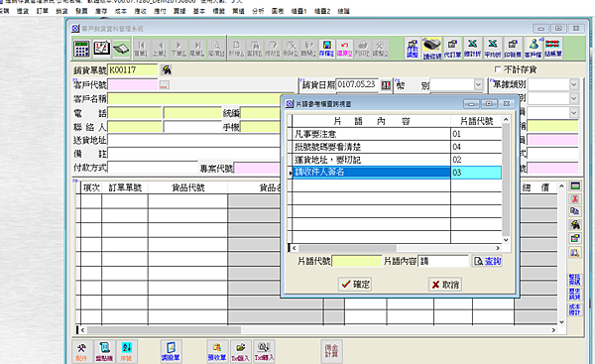Click the Txt轉入 transfer icon
This screenshot has height=364, width=595.
tap(264, 351)
